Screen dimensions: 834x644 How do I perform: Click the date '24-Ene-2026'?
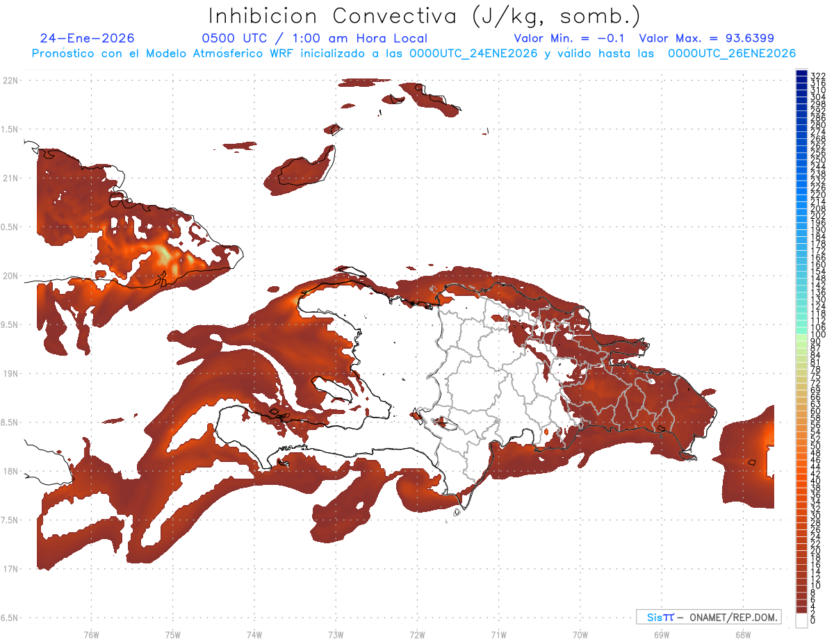[88, 38]
